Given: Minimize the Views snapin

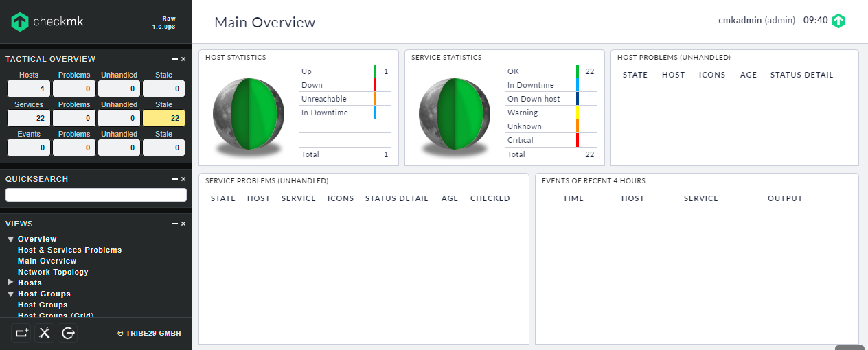Looking at the screenshot, I should [x=175, y=224].
